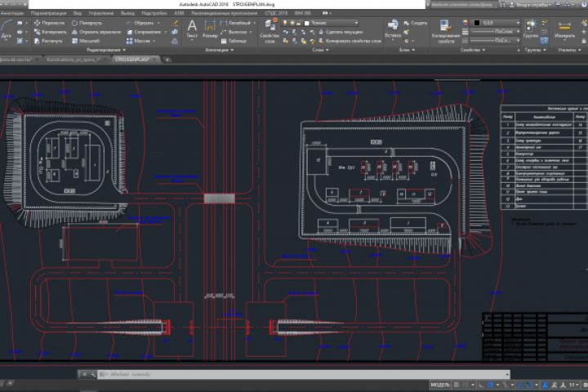Click the Group (Группа) tool icon
The image size is (588, 392).
click(531, 27)
